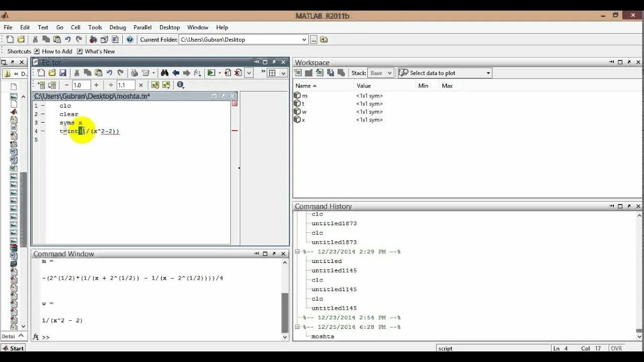644x362 pixels.
Task: Click the blue Help question mark icon
Action: tap(130, 39)
